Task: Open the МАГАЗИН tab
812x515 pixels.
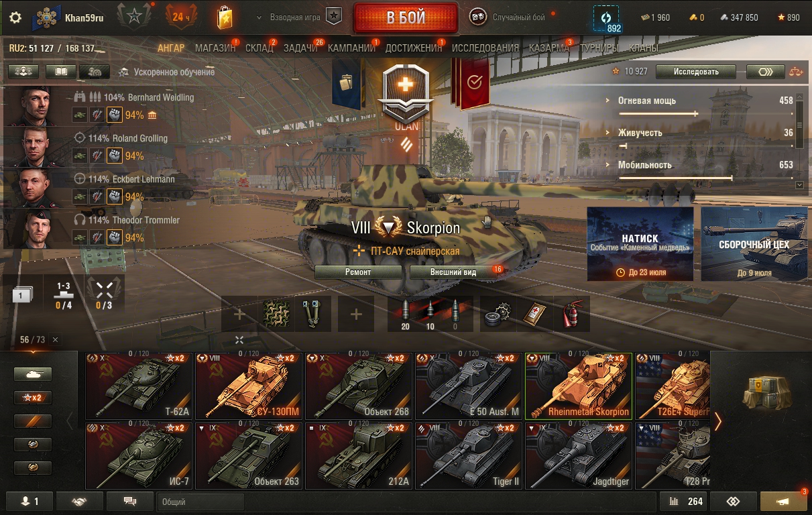Action: point(215,48)
